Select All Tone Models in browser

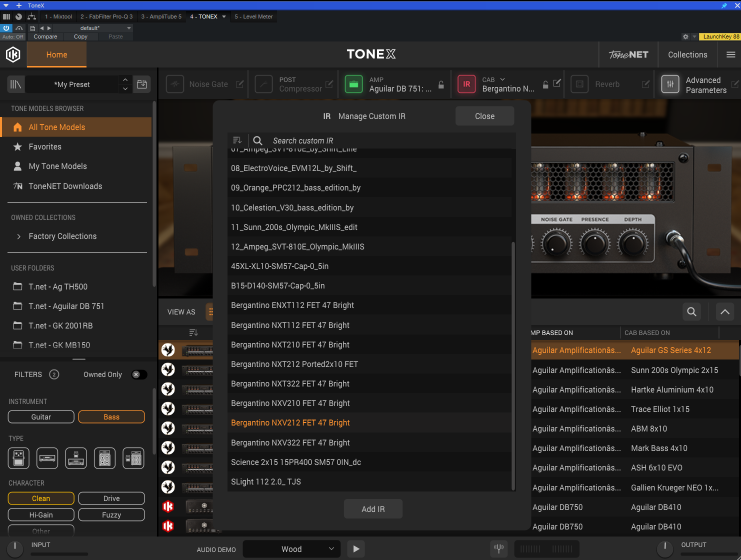click(x=76, y=127)
